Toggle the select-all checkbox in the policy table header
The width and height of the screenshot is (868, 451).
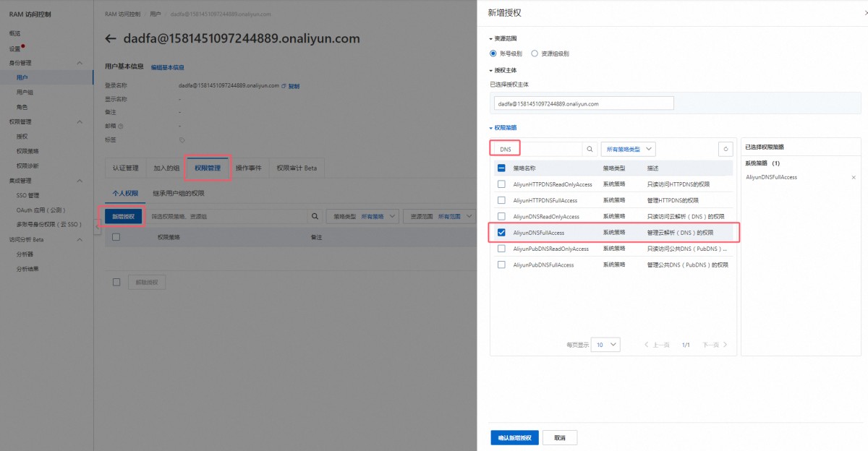(x=501, y=168)
